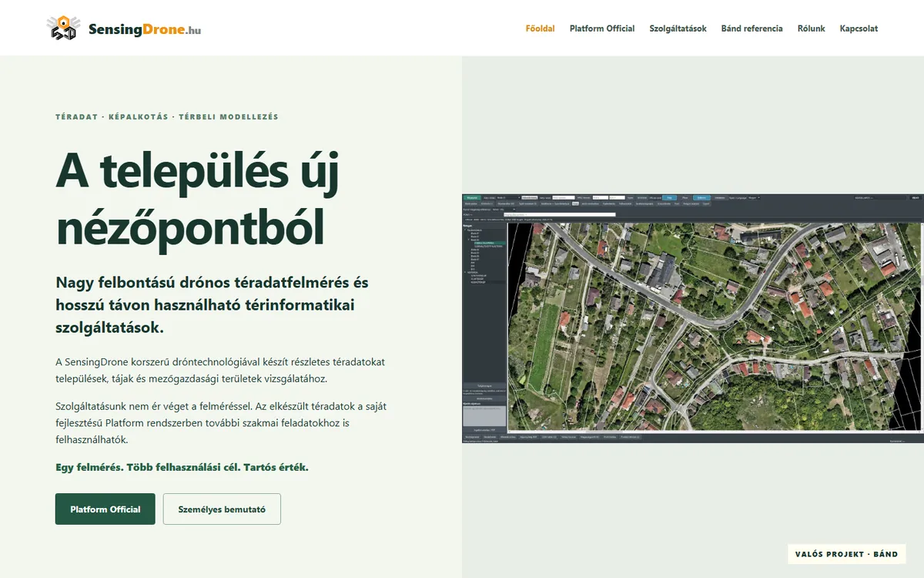Viewport: 924px width, 578px height.
Task: Click the "TÉRADAT · KÉPALKOTÁS · TÉRBELI MODELLEZÉS" tagline
Action: (167, 117)
